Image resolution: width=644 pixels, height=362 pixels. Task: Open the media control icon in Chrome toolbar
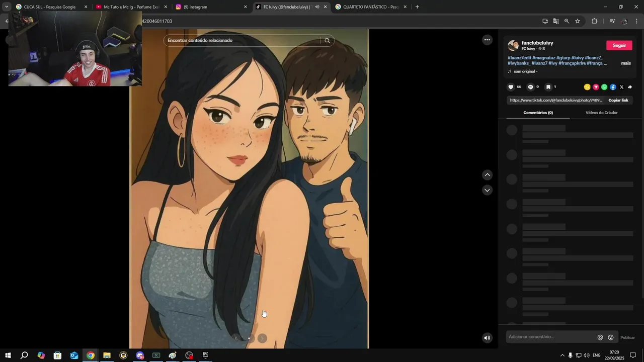click(612, 21)
